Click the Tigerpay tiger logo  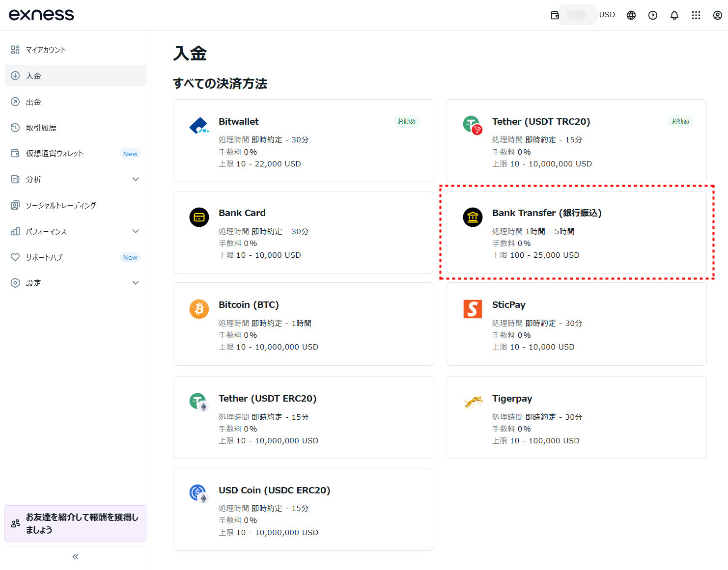pos(473,402)
